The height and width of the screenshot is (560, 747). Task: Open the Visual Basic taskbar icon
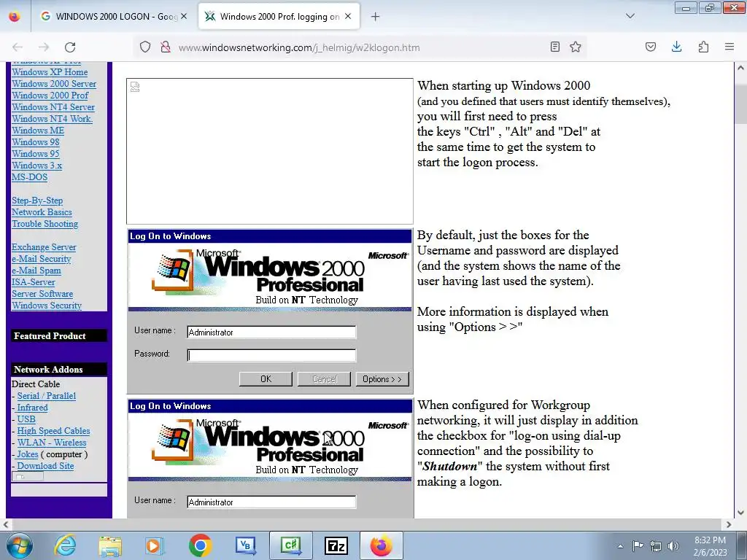(245, 545)
